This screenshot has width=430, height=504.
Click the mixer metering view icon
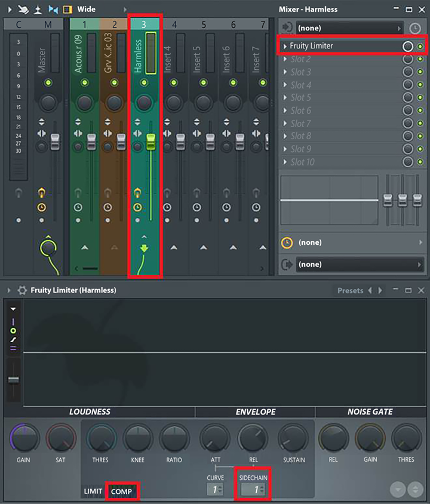coord(38,10)
